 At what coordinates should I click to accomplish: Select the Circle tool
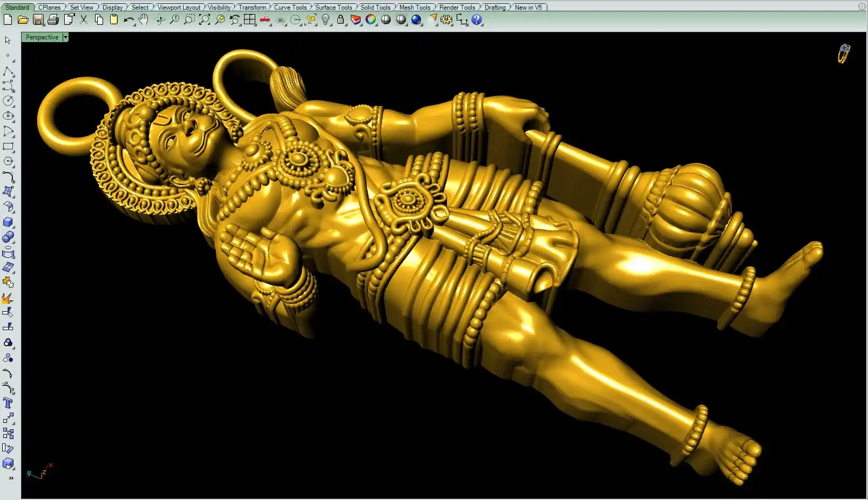(x=8, y=101)
